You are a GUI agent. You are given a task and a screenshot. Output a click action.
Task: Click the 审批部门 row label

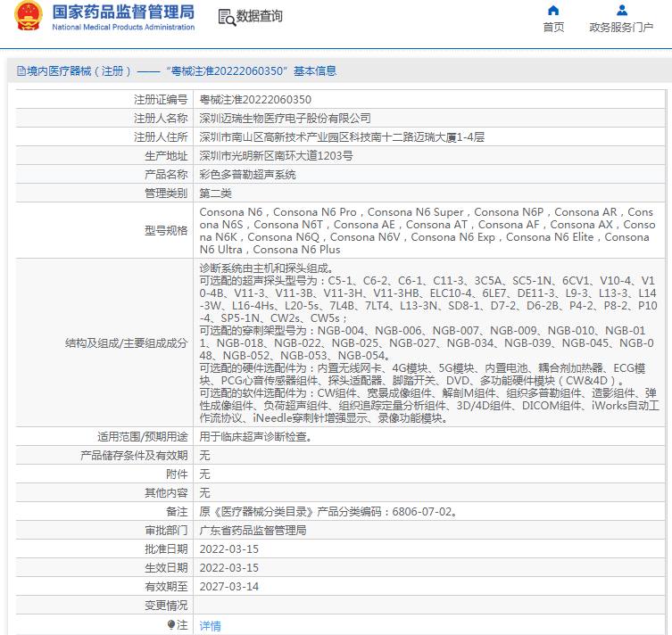pos(166,531)
